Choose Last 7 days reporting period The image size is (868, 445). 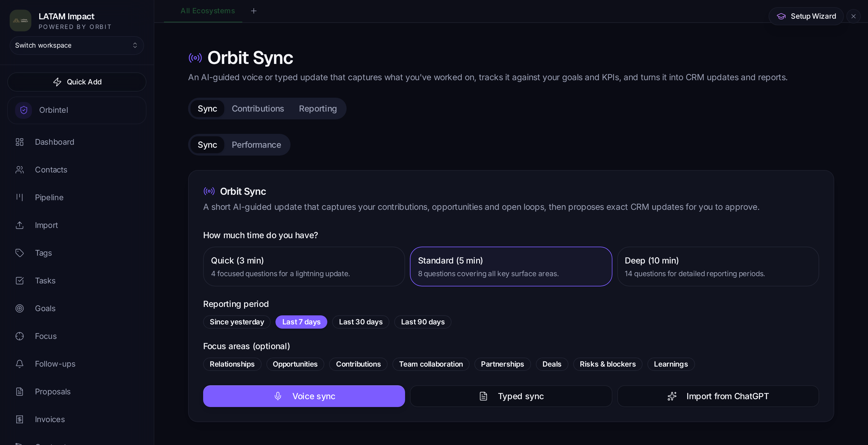coord(301,322)
